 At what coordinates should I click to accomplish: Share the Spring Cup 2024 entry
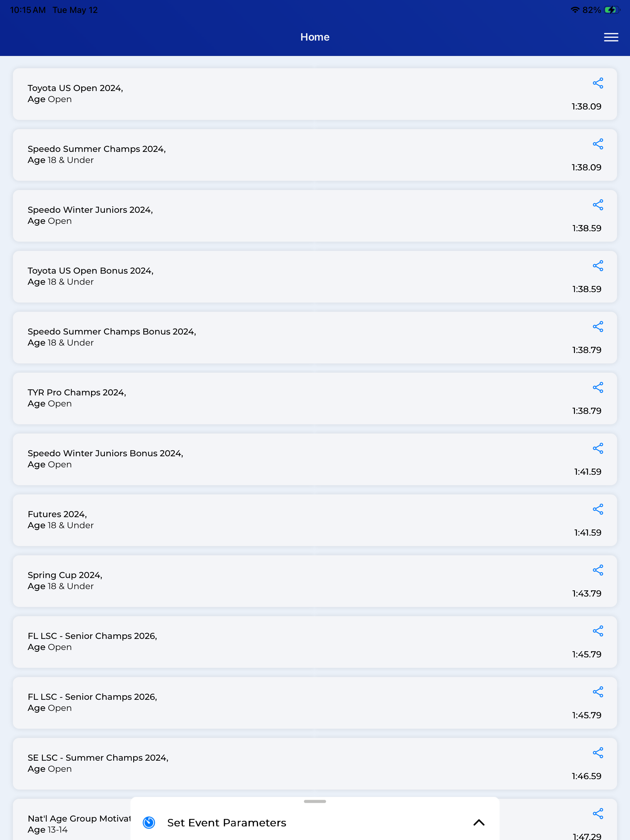pyautogui.click(x=598, y=570)
